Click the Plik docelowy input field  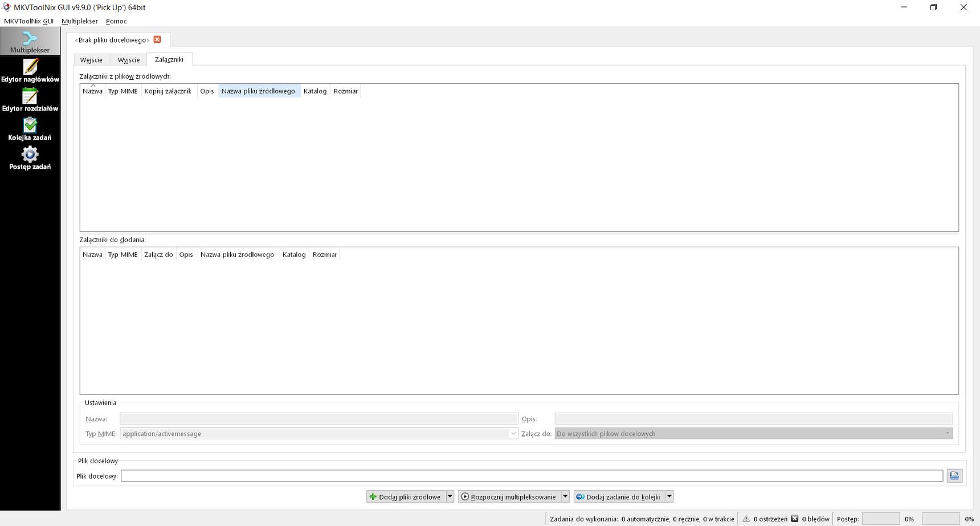(x=532, y=476)
